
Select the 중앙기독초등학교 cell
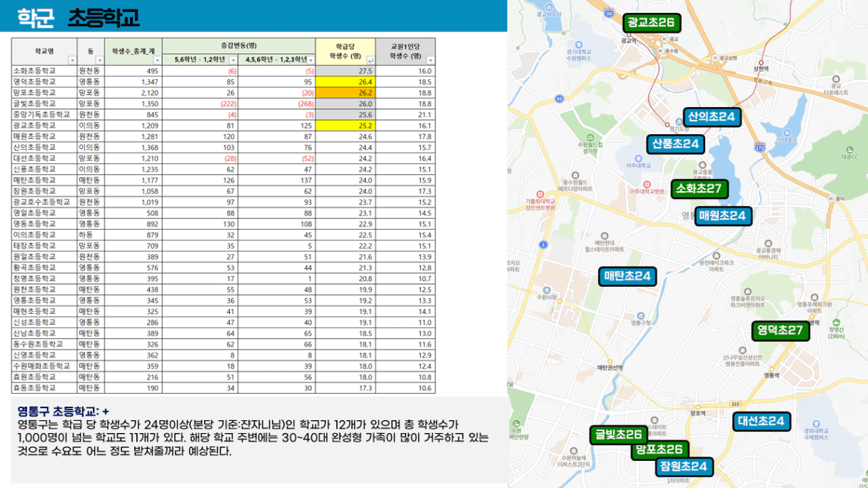click(x=44, y=114)
